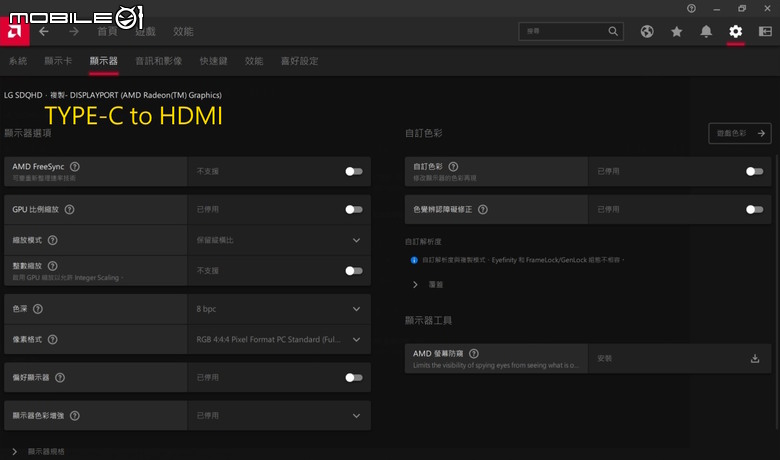This screenshot has height=460, width=780.
Task: Show help for 色覺辨認障礙修正
Action: coord(483,209)
